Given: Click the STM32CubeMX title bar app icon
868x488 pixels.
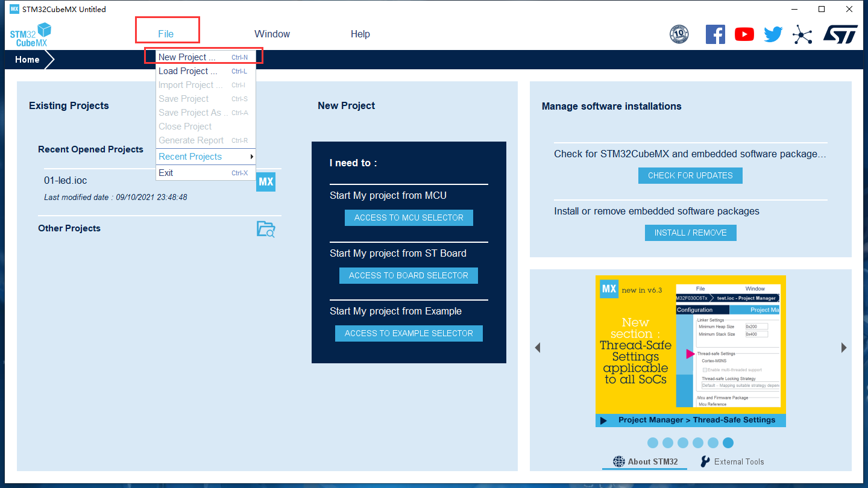Looking at the screenshot, I should [x=14, y=9].
